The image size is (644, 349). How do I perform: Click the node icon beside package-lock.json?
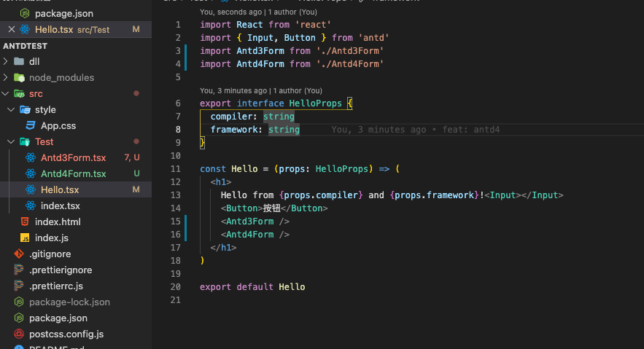coord(19,302)
